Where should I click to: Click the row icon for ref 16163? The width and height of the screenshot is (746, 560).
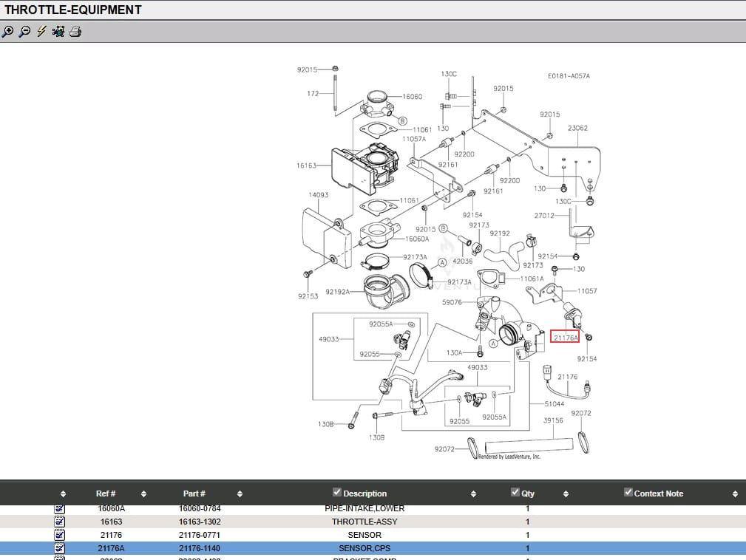click(x=60, y=522)
